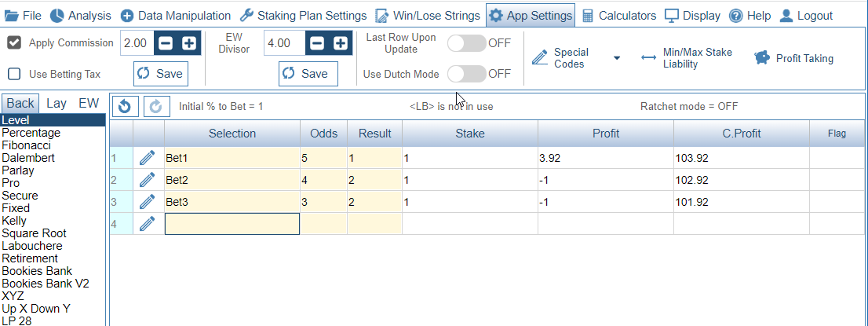
Task: Open the Staking Plan Settings menu
Action: (304, 16)
